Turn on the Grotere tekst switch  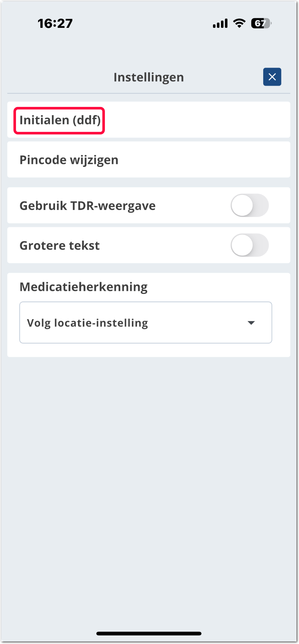[x=249, y=245]
